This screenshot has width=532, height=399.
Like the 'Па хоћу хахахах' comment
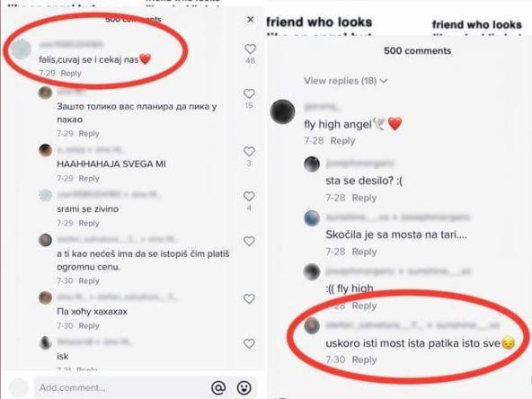coord(249,298)
